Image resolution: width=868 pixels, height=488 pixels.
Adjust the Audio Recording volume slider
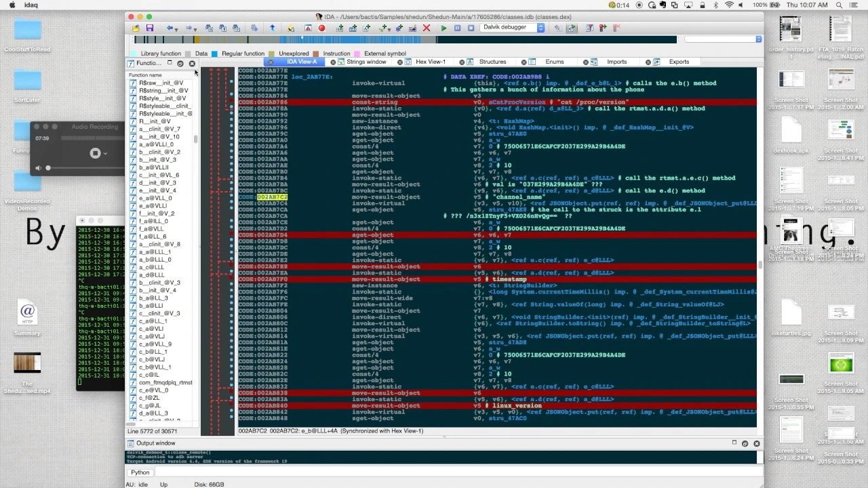[x=49, y=167]
